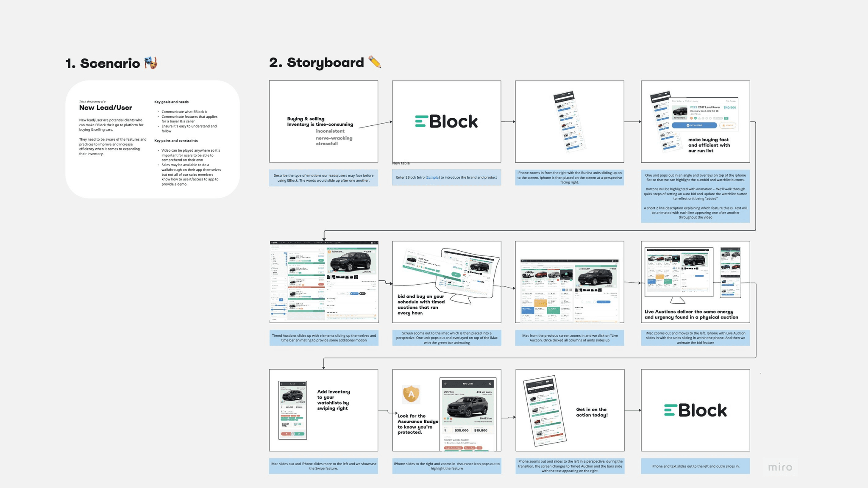Click the $40,500 price on Land Rover card

point(730,108)
